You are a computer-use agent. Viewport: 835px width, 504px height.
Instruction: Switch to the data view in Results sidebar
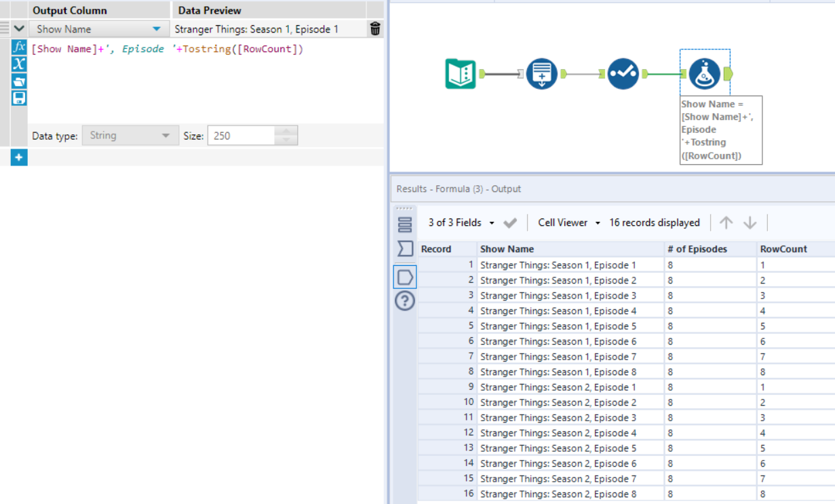[x=405, y=276]
